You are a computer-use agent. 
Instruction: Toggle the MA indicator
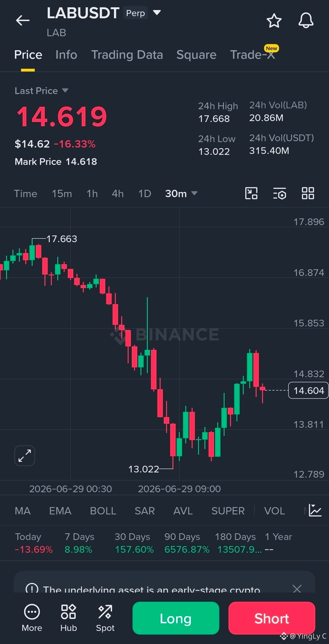23,511
